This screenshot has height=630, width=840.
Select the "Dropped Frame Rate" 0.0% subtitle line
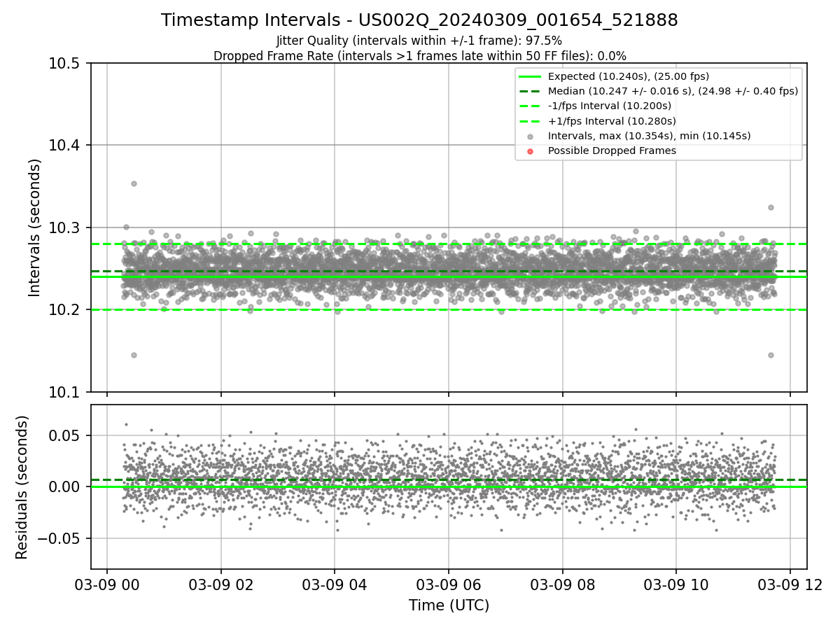click(419, 56)
